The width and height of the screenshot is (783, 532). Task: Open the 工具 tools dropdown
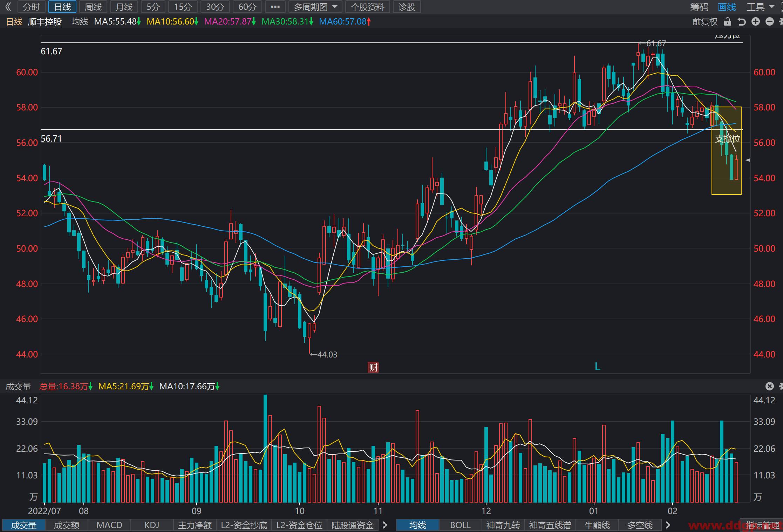760,7
